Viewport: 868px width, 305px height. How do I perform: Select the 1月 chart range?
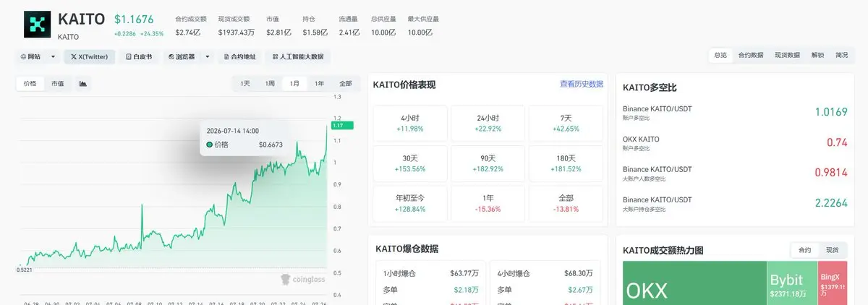[x=294, y=84]
